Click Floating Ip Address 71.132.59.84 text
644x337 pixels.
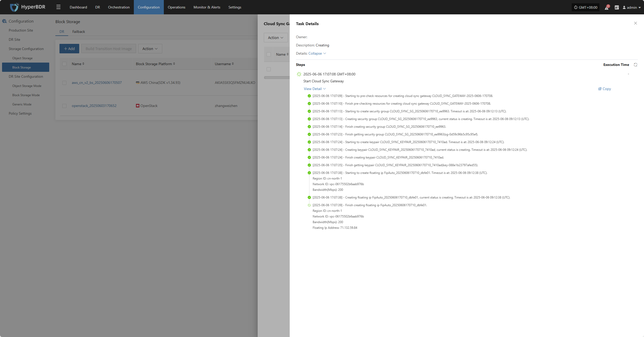pos(335,228)
